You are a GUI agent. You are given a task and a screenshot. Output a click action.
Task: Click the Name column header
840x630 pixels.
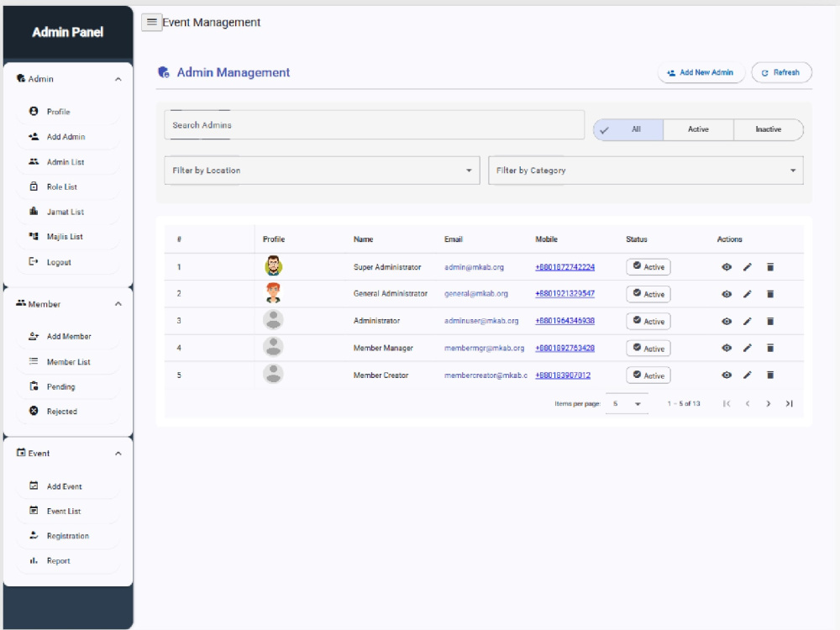[x=363, y=239]
